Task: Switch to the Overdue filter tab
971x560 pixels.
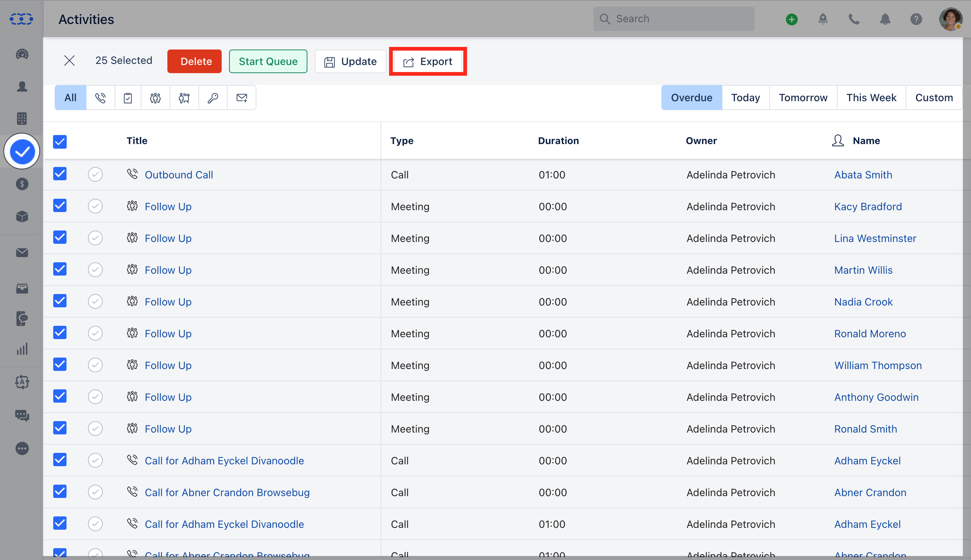Action: pos(691,98)
